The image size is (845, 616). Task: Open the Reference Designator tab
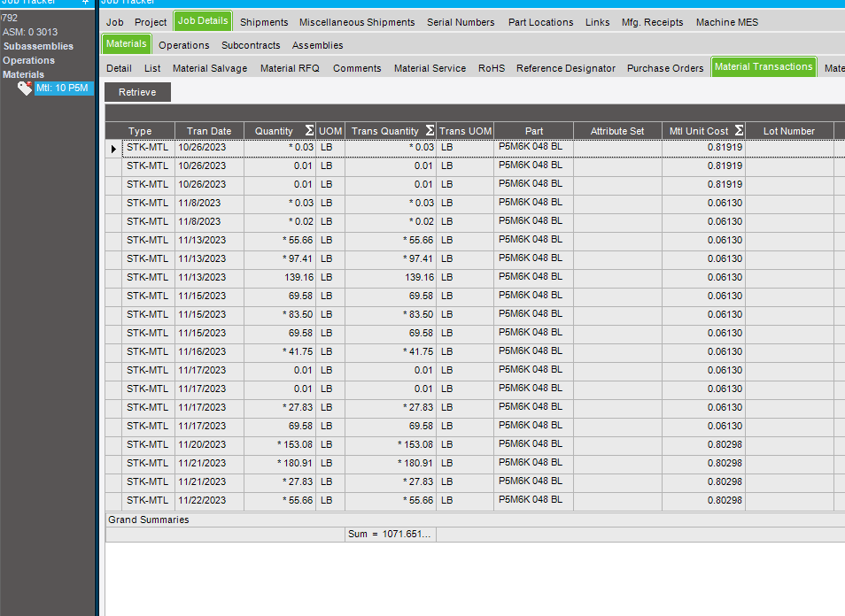(x=565, y=68)
